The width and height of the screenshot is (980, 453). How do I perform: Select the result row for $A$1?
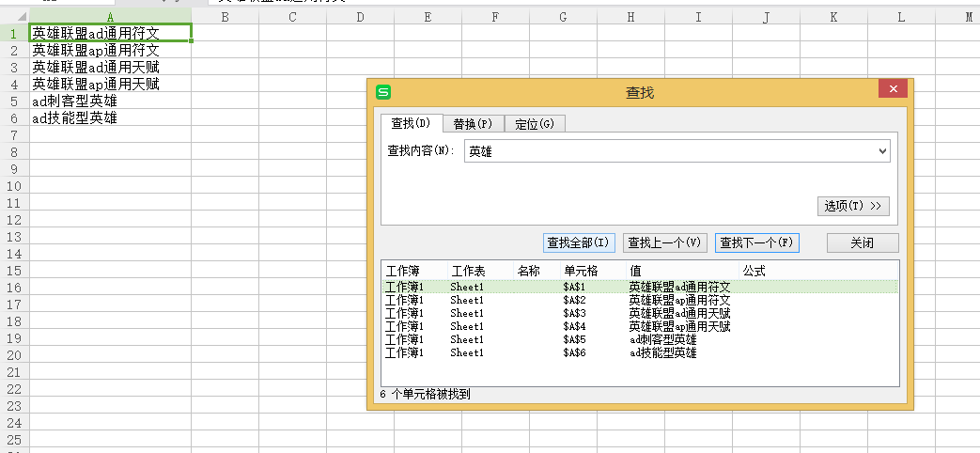[x=640, y=287]
